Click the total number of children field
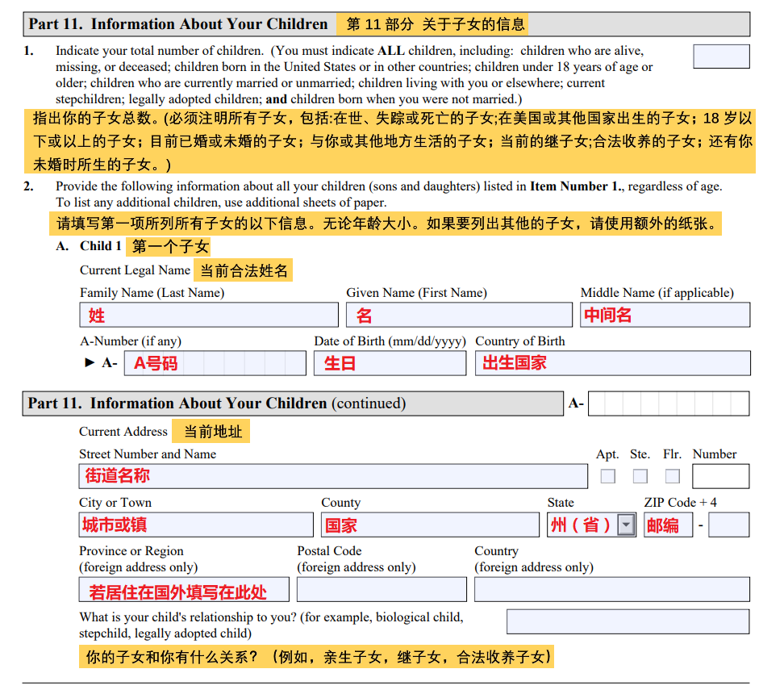Viewport: 784px width, 694px height. pos(721,56)
